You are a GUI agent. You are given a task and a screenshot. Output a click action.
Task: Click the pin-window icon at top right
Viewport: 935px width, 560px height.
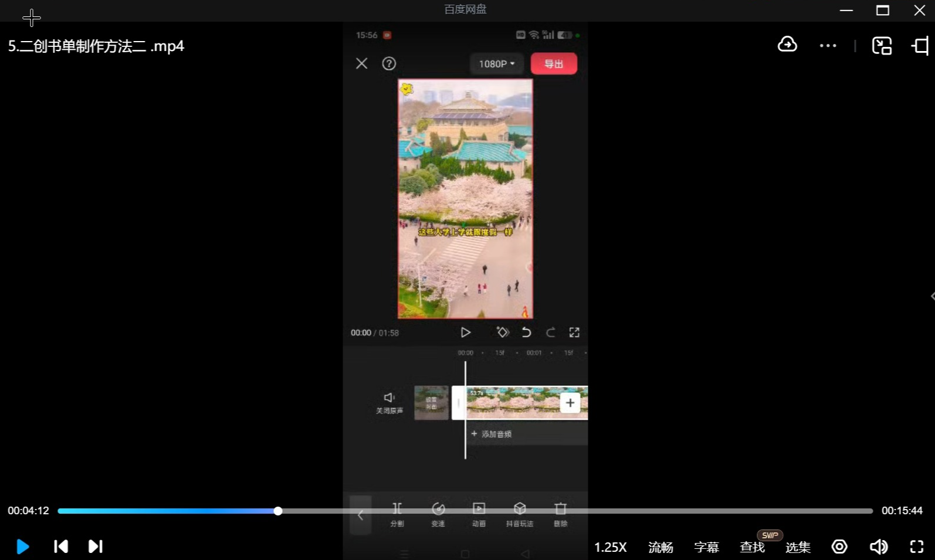tap(920, 46)
